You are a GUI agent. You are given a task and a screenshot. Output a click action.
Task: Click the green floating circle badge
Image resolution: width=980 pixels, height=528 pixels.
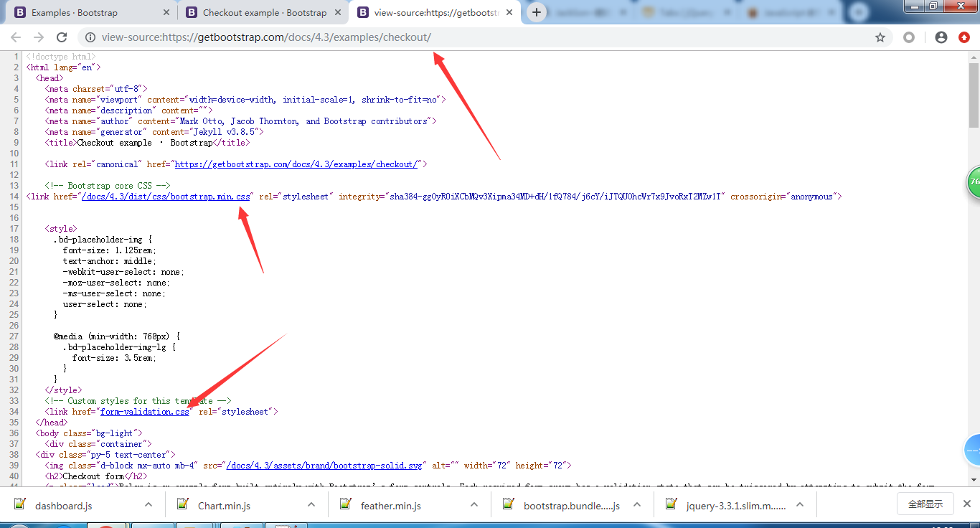pyautogui.click(x=973, y=182)
